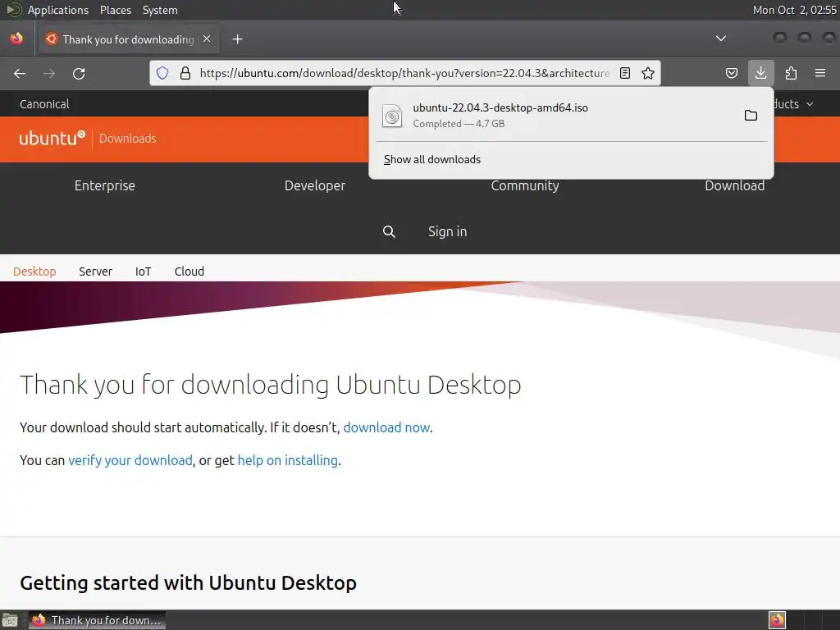Click ubuntu-22.04.3-desktop-amd64.iso download entry

[557, 115]
